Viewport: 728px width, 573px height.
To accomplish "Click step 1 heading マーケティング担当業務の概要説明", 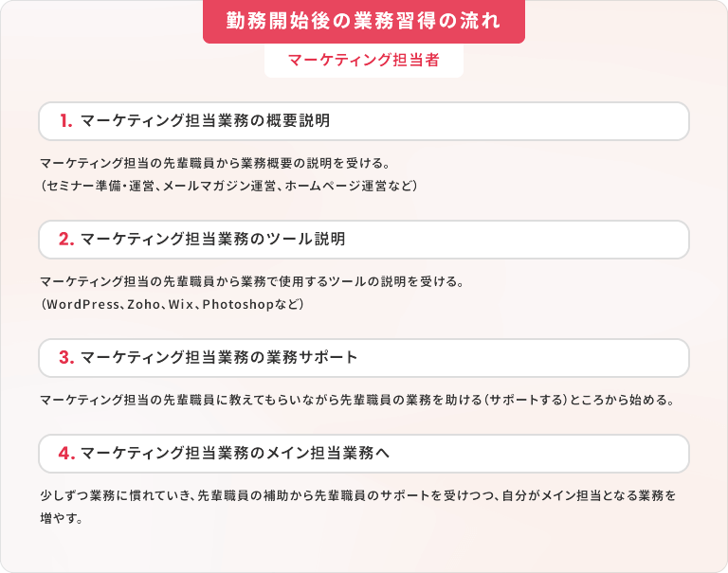I will [205, 120].
